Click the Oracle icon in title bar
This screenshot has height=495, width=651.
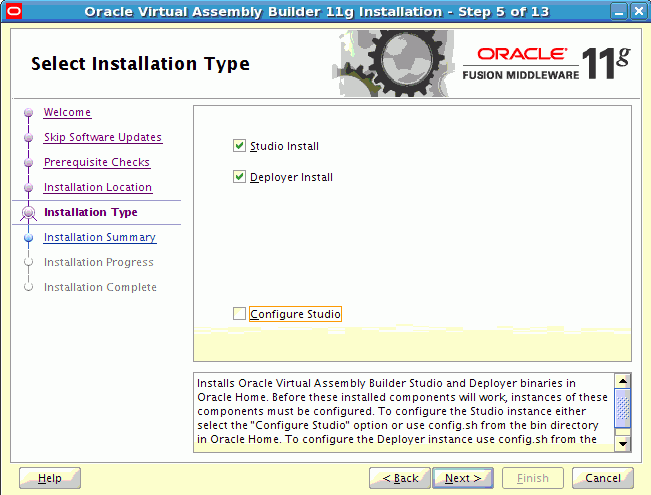point(13,11)
